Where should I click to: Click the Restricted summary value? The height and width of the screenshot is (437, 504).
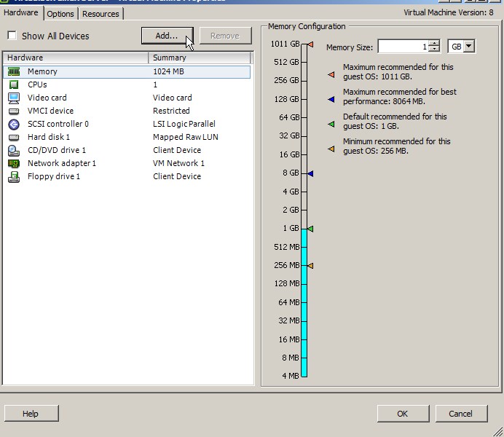[171, 111]
